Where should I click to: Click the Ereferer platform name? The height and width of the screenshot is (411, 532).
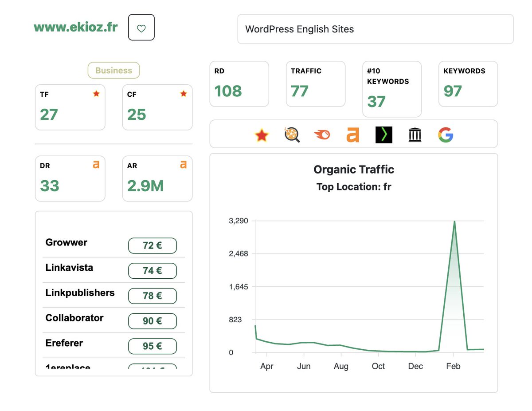coord(64,343)
